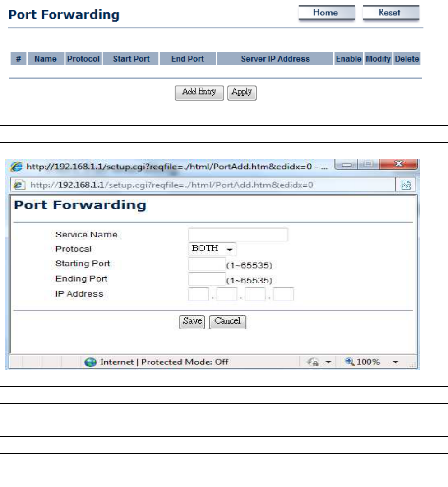This screenshot has width=448, height=487.
Task: Click the compatibility view icon in address bar
Action: tap(406, 185)
